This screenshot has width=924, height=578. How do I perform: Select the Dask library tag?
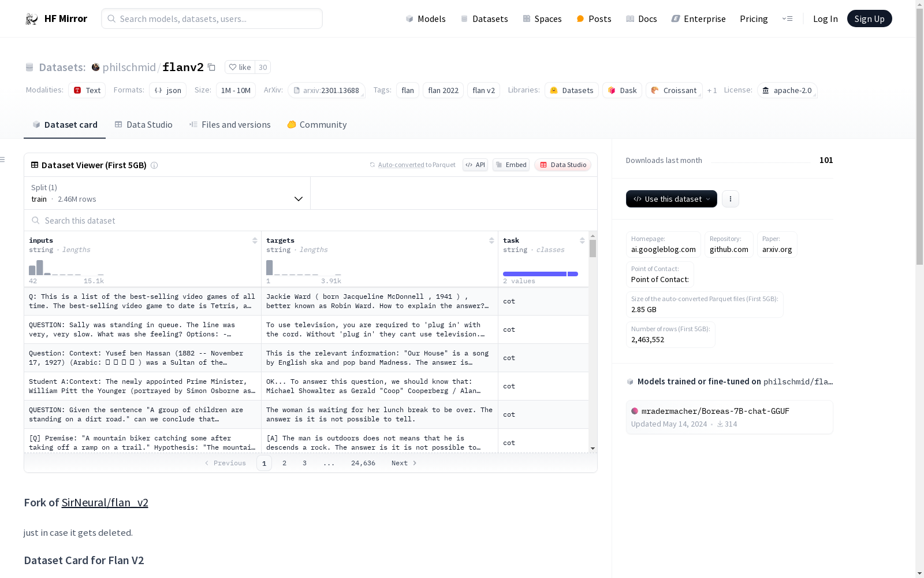[x=622, y=90]
